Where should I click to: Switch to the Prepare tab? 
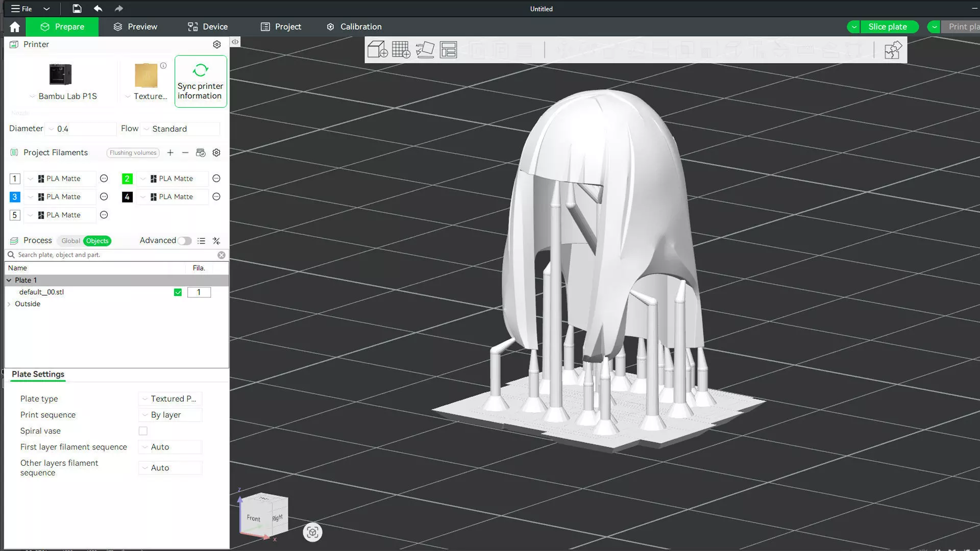[62, 27]
